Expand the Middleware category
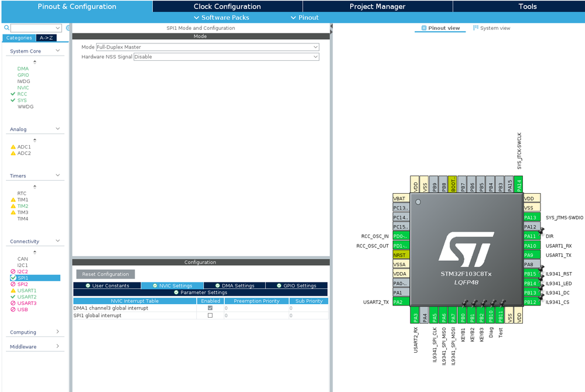 58,346
